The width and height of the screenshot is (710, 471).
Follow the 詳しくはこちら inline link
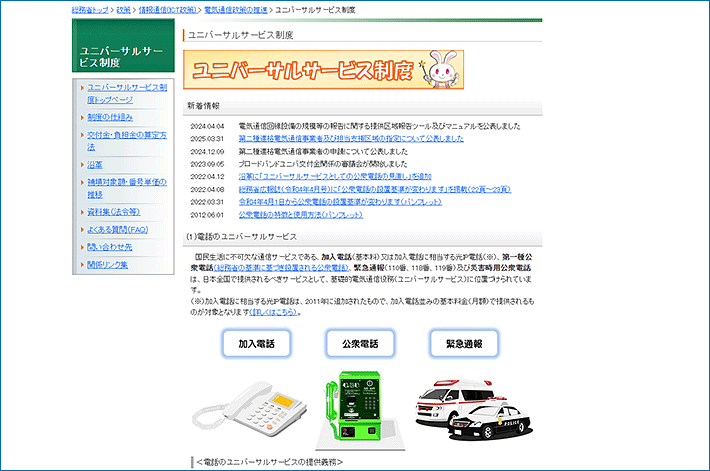(273, 312)
